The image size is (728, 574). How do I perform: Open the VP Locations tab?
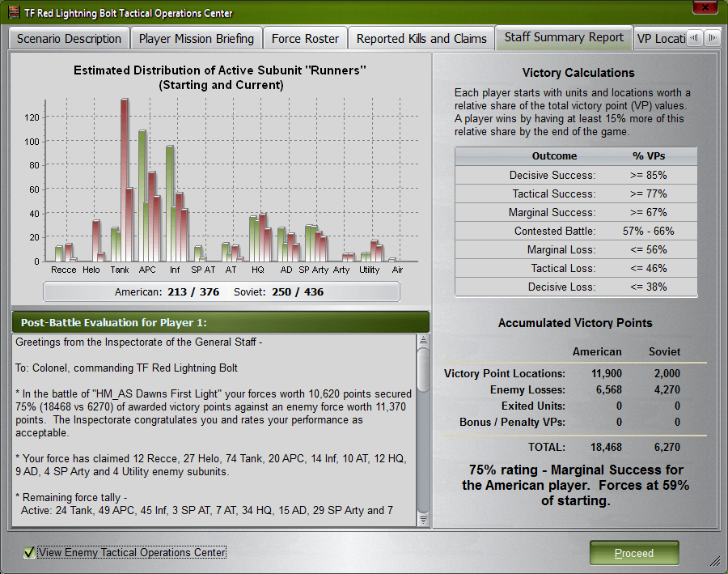(x=660, y=39)
